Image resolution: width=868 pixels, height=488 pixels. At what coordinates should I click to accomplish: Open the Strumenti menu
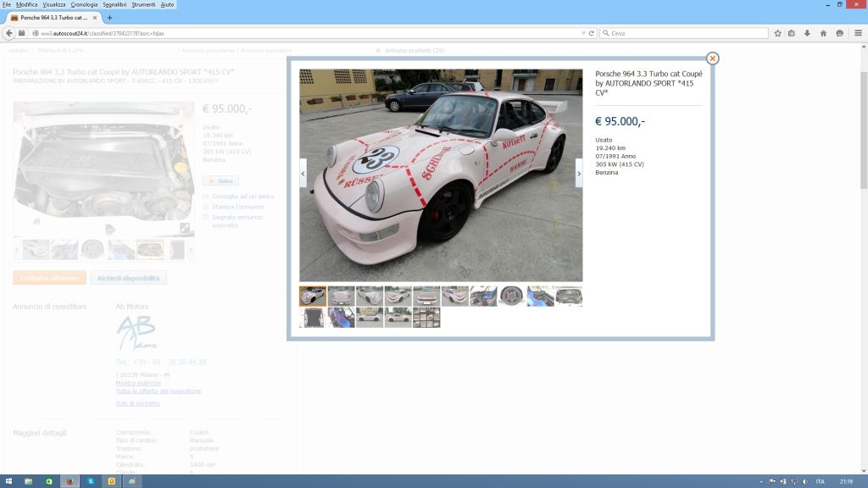pos(143,4)
